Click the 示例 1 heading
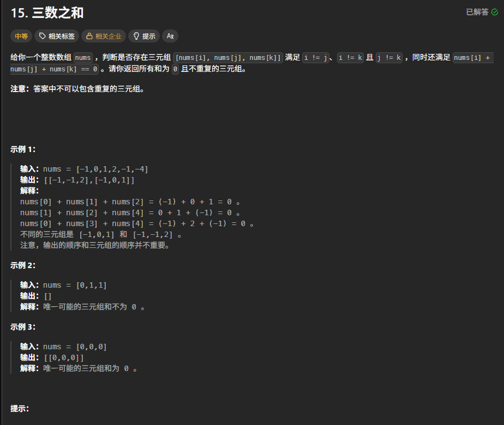The height and width of the screenshot is (425, 504). (23, 149)
